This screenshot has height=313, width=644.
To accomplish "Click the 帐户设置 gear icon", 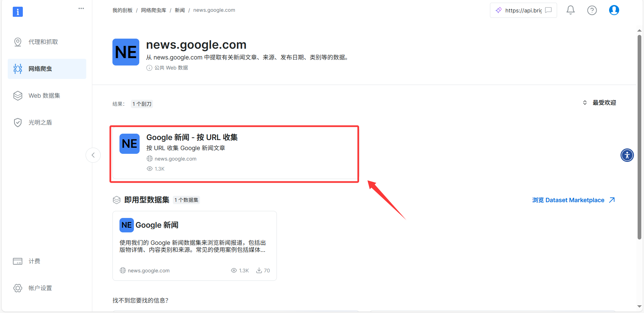I will click(x=18, y=288).
